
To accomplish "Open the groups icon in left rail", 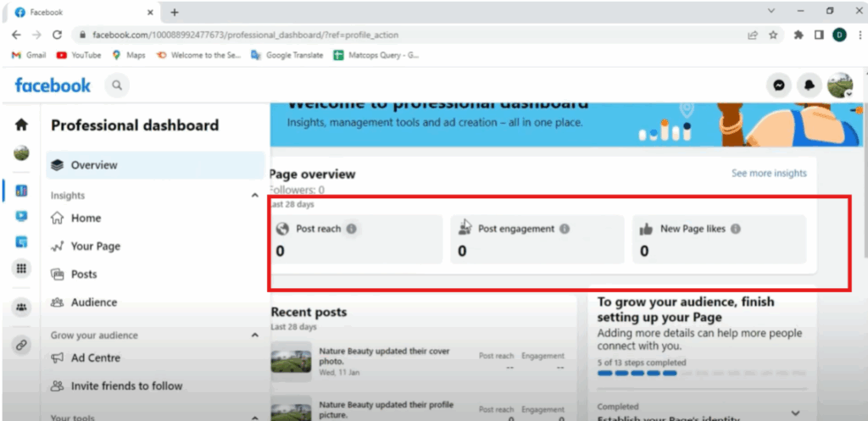I will click(x=21, y=307).
